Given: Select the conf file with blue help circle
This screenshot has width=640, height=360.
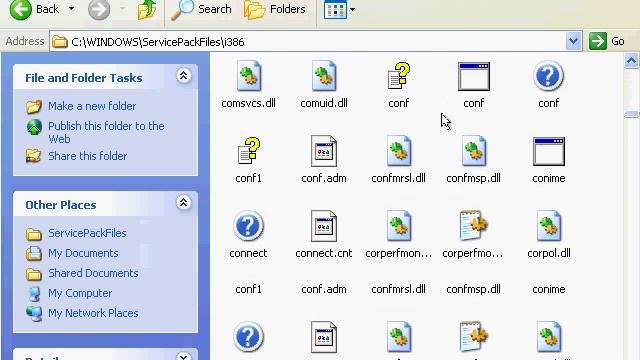Looking at the screenshot, I should [x=549, y=76].
